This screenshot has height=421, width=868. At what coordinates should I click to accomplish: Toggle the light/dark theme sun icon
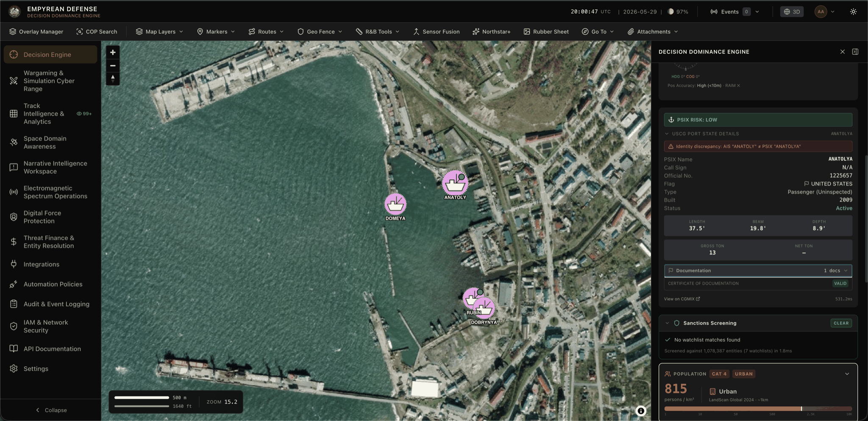(853, 12)
